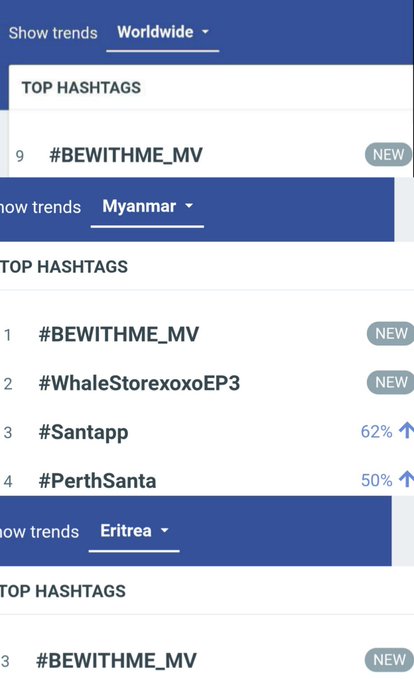414x679 pixels.
Task: Click the TOP HASHTAGS heading under Worldwide
Action: pos(81,87)
